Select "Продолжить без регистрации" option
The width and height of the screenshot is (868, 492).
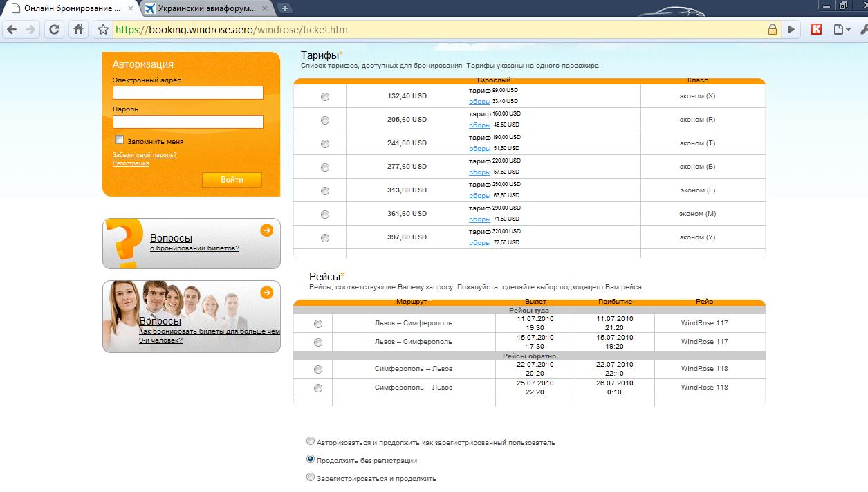click(x=311, y=459)
